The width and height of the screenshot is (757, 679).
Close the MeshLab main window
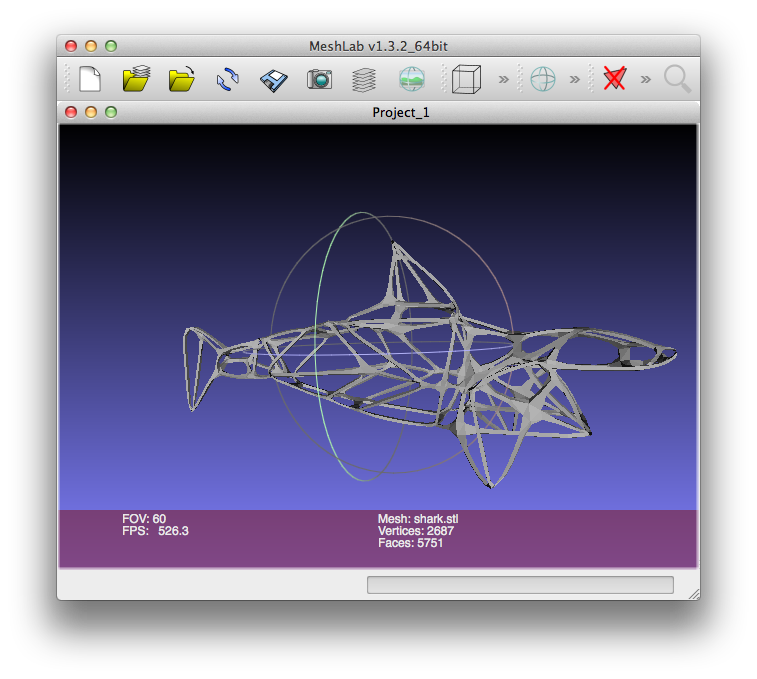(71, 46)
